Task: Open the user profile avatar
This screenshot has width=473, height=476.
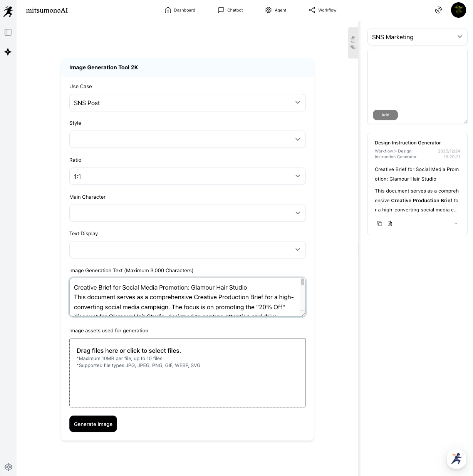Action: pyautogui.click(x=458, y=10)
